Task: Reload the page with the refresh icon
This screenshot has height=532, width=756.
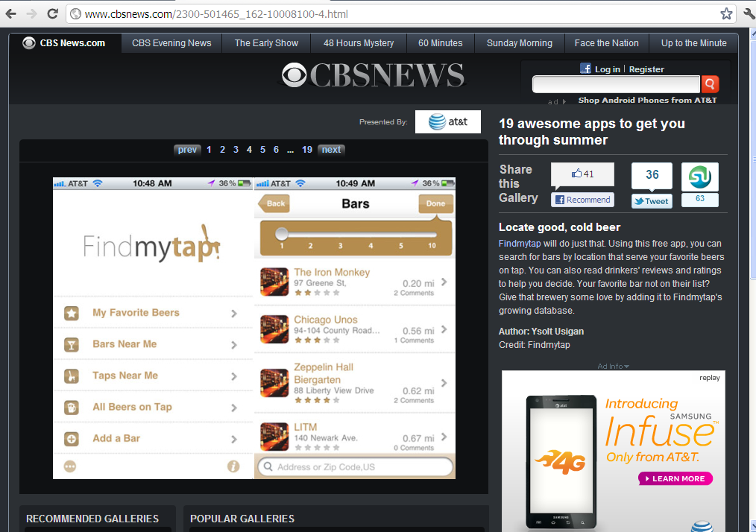Action: [52, 14]
